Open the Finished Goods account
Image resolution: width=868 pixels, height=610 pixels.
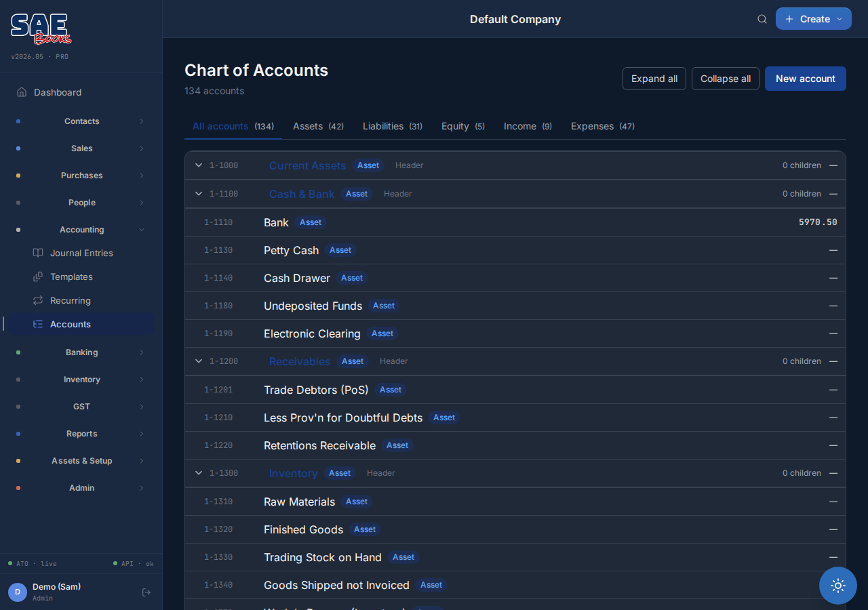[515, 529]
